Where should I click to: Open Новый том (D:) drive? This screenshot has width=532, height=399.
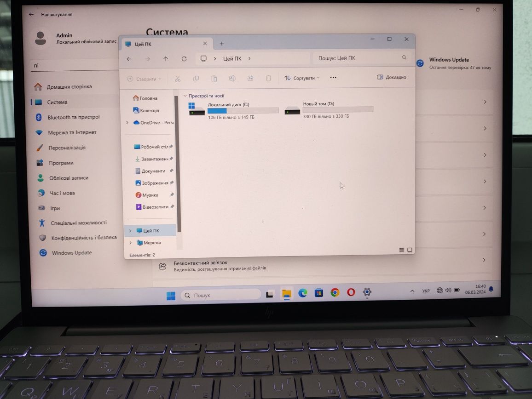click(x=329, y=110)
